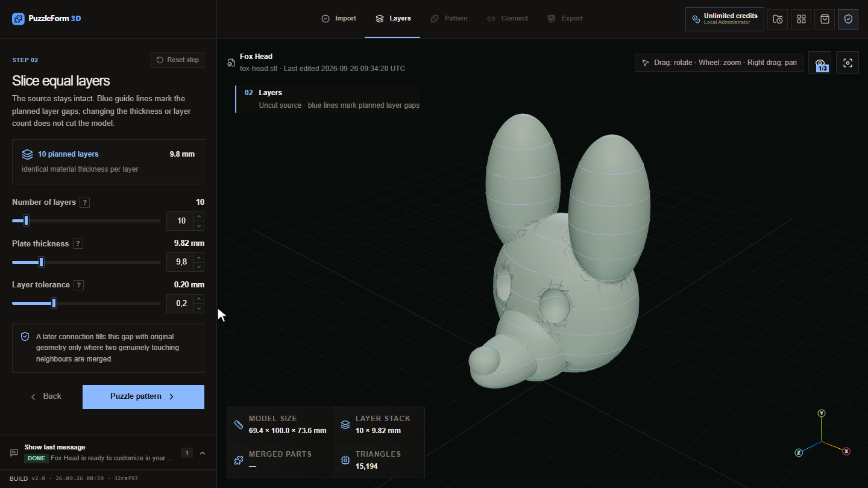Click the Layer Stack icon in stats panel
Screen dimensions: 868x488
click(x=345, y=425)
